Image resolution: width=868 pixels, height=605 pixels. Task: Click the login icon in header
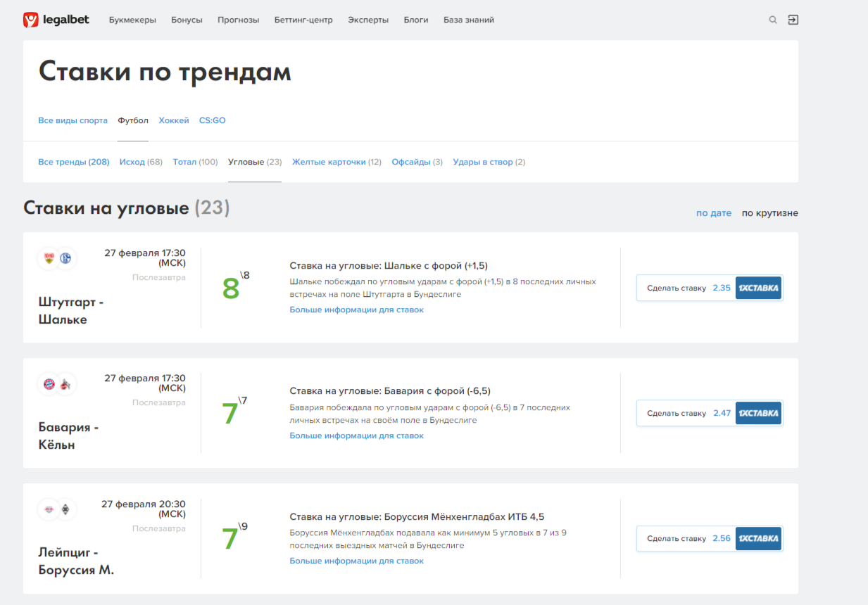[793, 20]
